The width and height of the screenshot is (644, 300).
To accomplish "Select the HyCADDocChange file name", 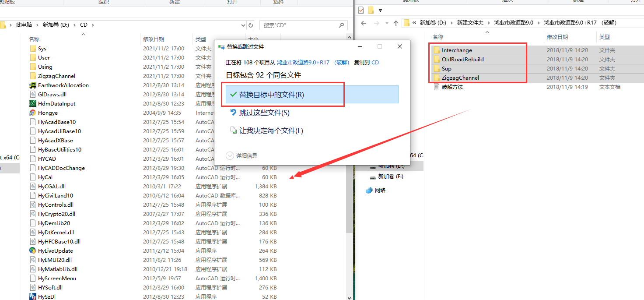I will (x=61, y=168).
